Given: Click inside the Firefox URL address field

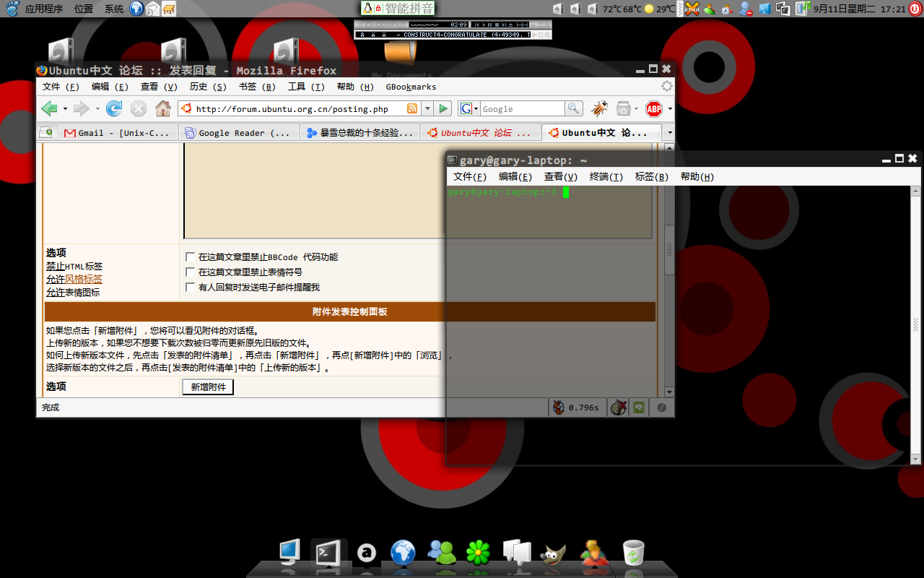Looking at the screenshot, I should click(300, 109).
